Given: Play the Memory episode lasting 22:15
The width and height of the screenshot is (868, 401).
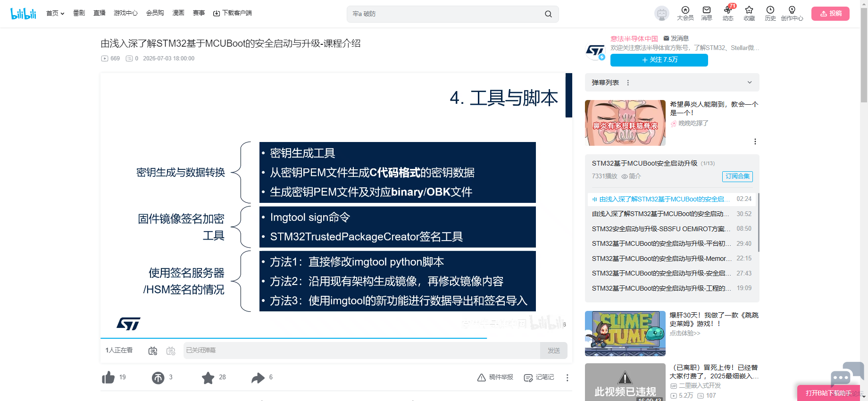Looking at the screenshot, I should (672, 259).
